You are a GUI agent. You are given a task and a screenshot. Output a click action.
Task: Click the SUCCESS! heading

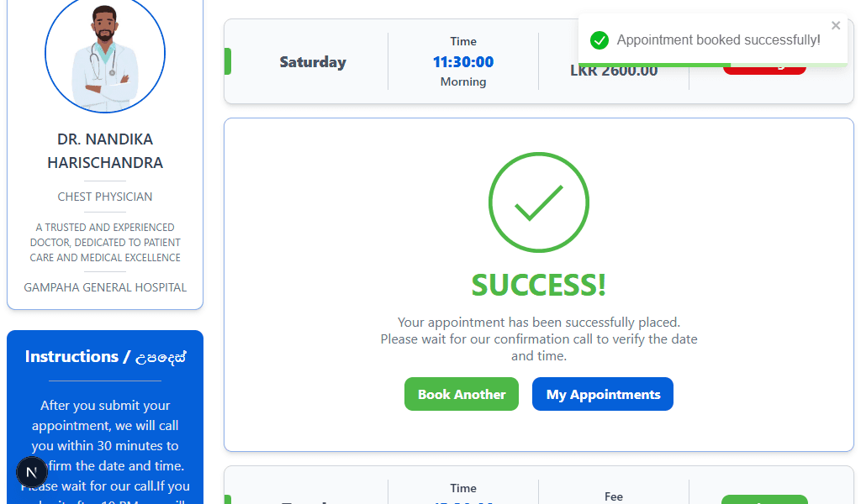[539, 285]
